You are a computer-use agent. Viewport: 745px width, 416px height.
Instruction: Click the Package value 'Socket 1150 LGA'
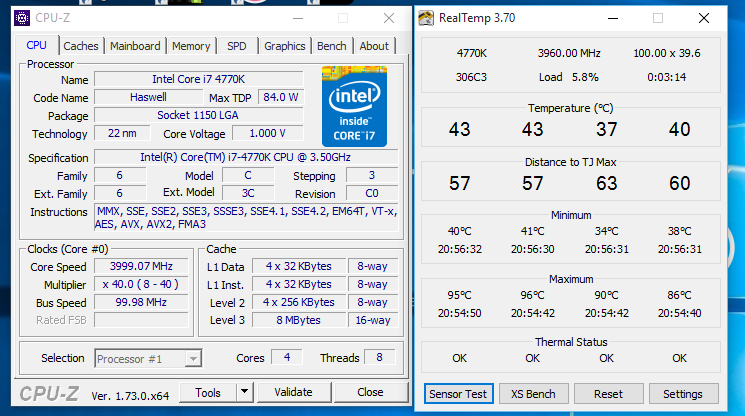(199, 115)
